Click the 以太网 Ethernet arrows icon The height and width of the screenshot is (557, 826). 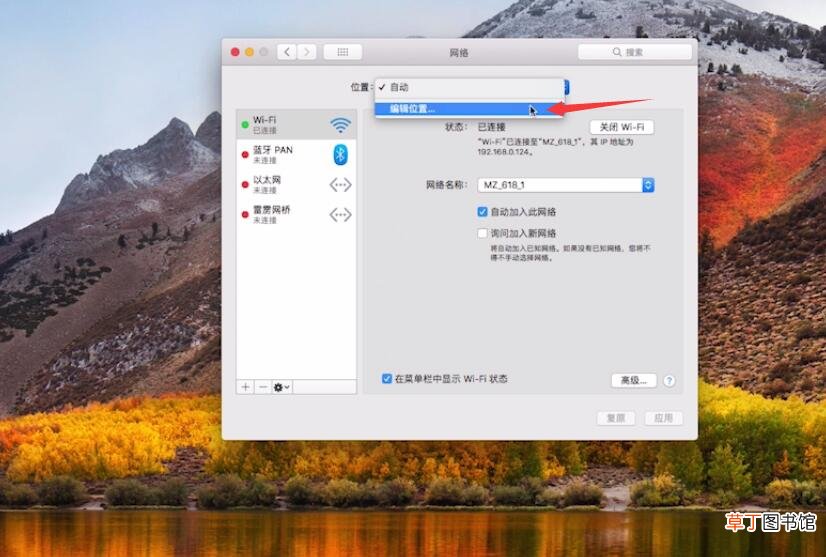pos(340,184)
